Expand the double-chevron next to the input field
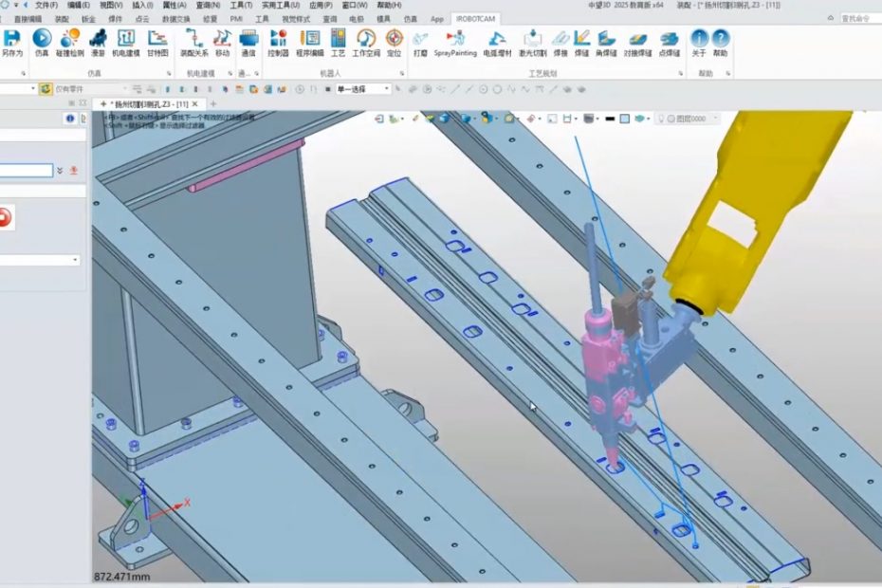 60,171
